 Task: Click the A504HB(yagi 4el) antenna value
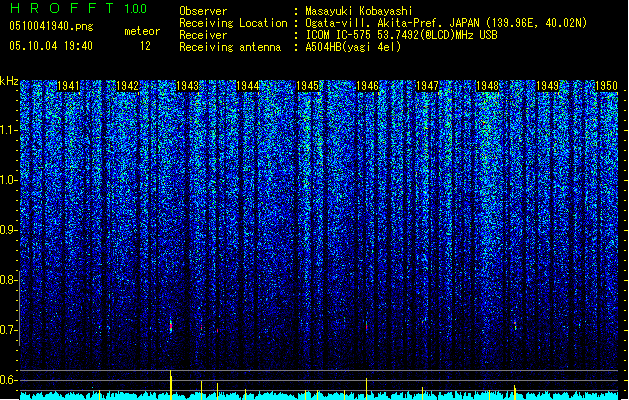coord(353,47)
